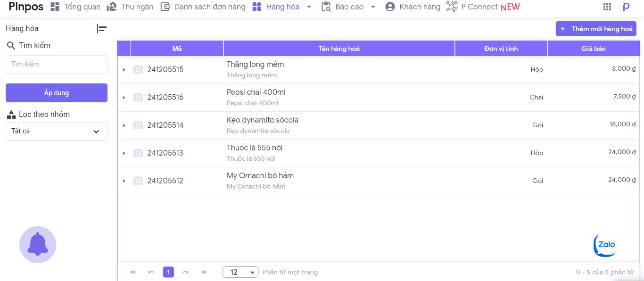This screenshot has height=281, width=644.
Task: Expand the Thăng long mềm row
Action: pyautogui.click(x=124, y=70)
